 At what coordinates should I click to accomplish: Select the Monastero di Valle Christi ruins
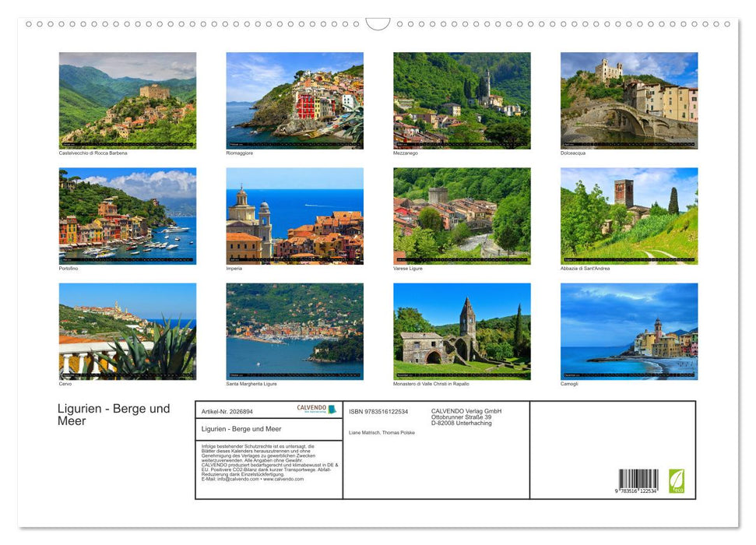462,332
